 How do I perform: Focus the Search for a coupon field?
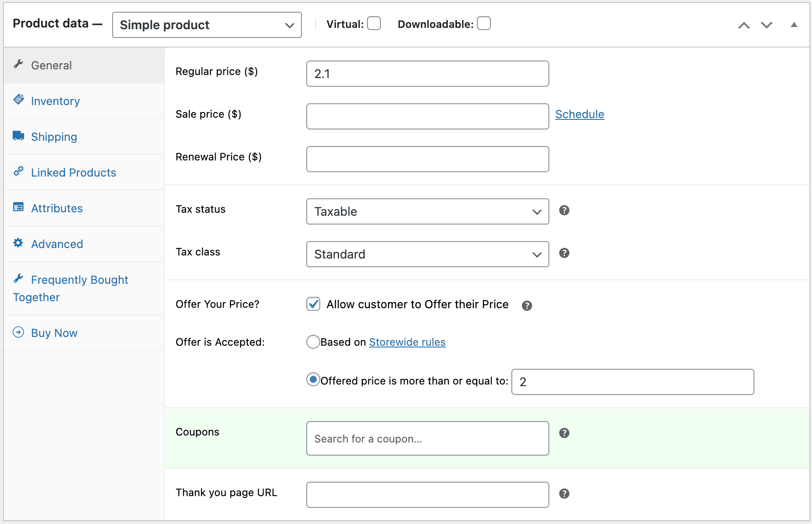pos(427,439)
